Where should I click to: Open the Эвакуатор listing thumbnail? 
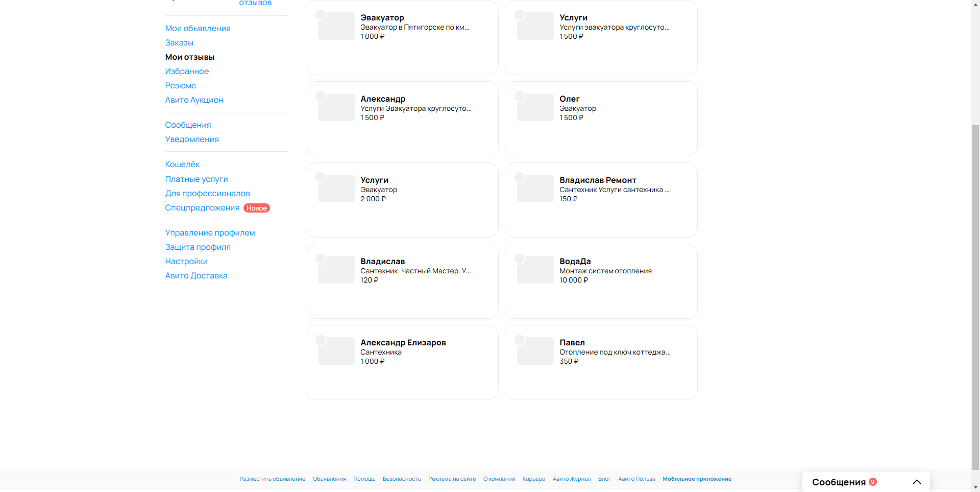click(x=336, y=26)
